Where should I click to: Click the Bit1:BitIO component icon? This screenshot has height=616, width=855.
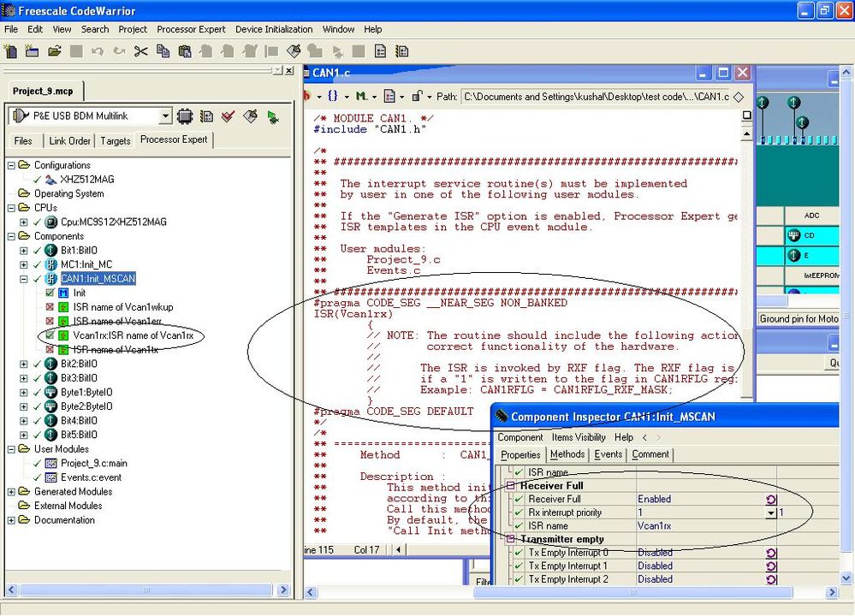click(50, 250)
